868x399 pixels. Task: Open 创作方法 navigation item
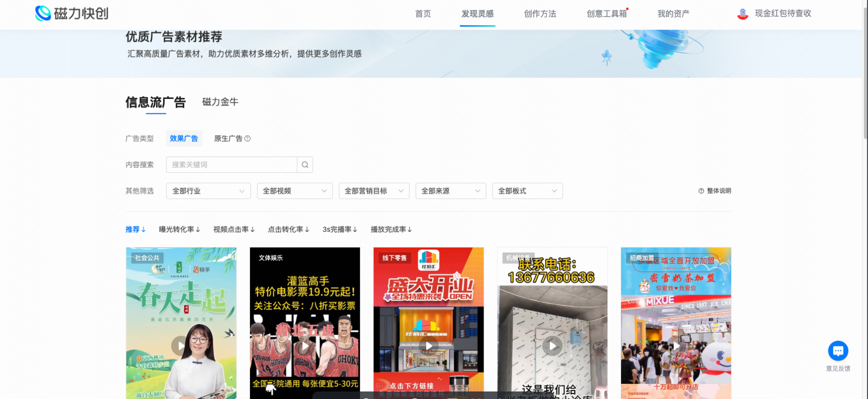click(540, 14)
